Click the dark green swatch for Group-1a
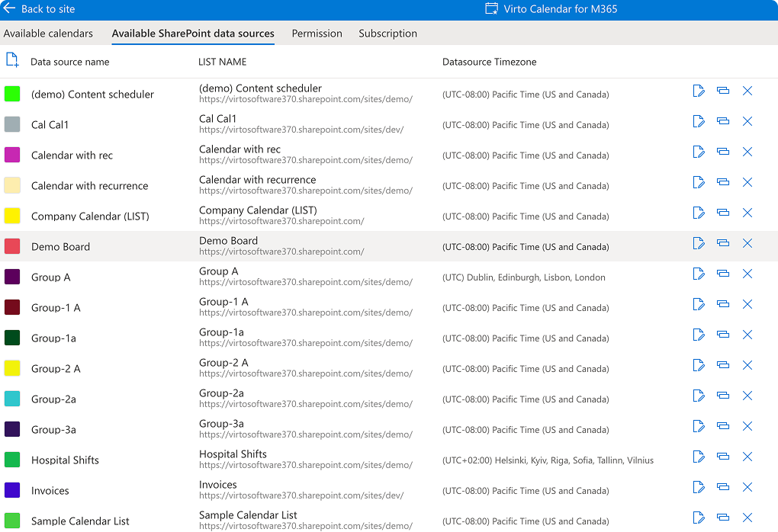The image size is (778, 532). click(12, 338)
